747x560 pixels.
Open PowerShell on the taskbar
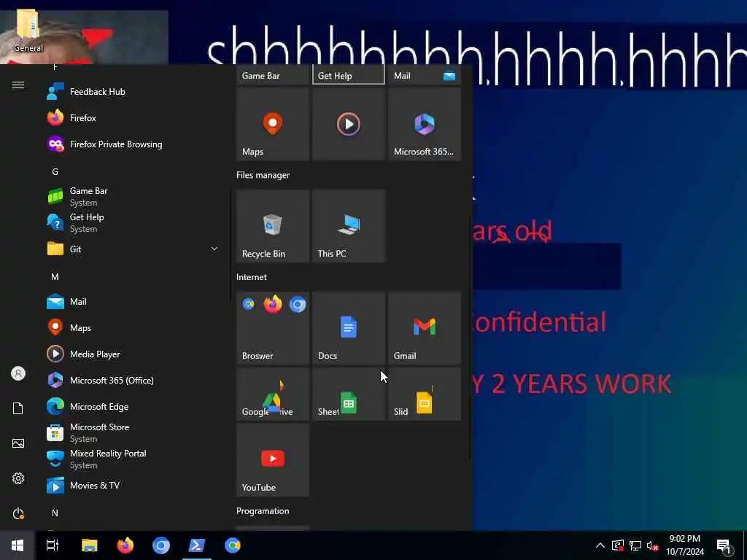tap(197, 545)
